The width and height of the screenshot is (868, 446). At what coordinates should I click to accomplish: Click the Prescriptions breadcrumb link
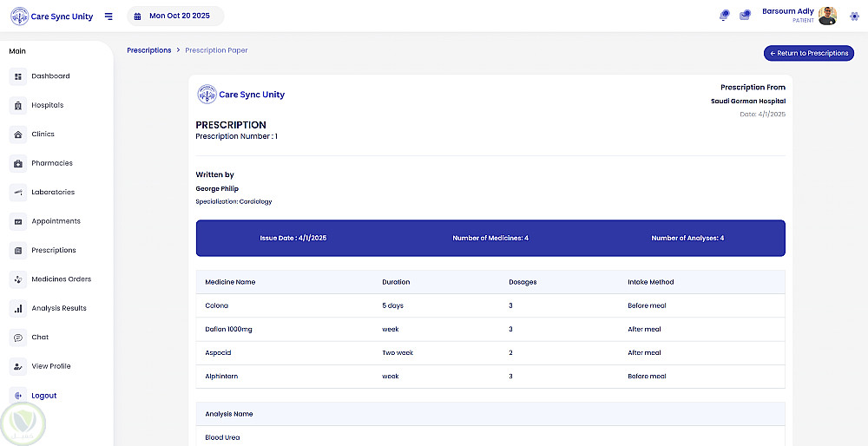click(x=149, y=50)
